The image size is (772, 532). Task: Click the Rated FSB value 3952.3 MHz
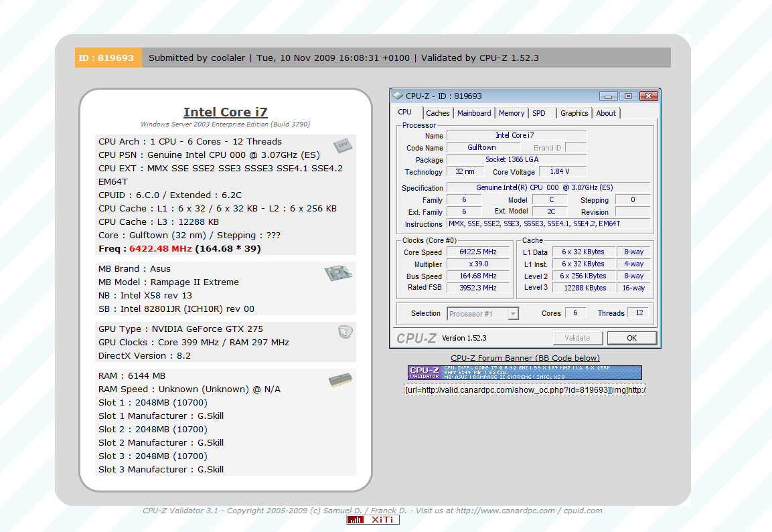click(x=478, y=288)
